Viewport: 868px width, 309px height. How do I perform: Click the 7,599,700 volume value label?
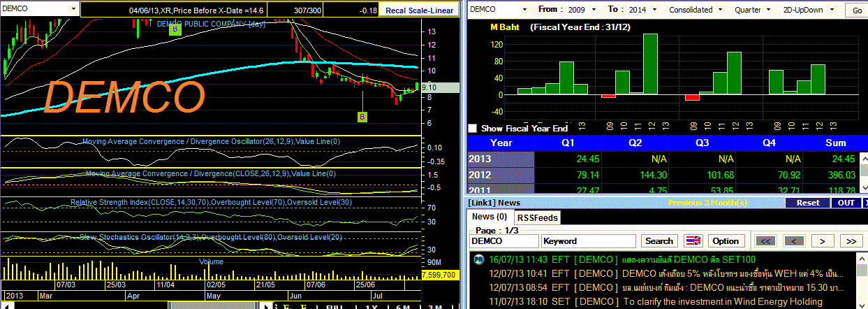tap(441, 275)
